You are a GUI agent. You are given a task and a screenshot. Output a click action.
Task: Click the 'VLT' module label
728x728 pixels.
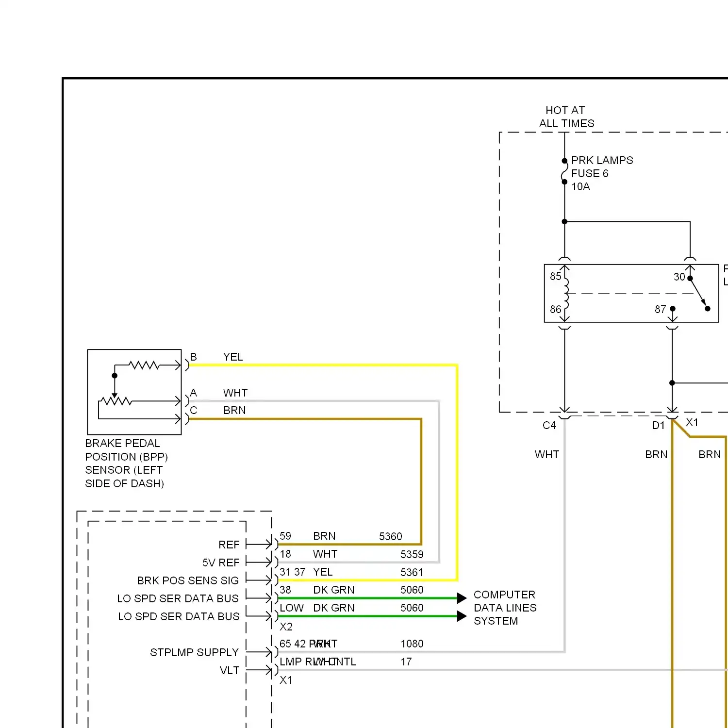(230, 670)
